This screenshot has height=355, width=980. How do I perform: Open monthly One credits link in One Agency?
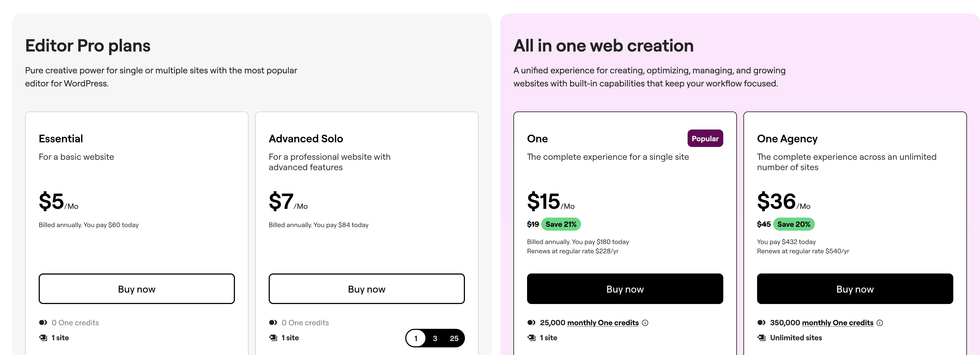coord(837,323)
